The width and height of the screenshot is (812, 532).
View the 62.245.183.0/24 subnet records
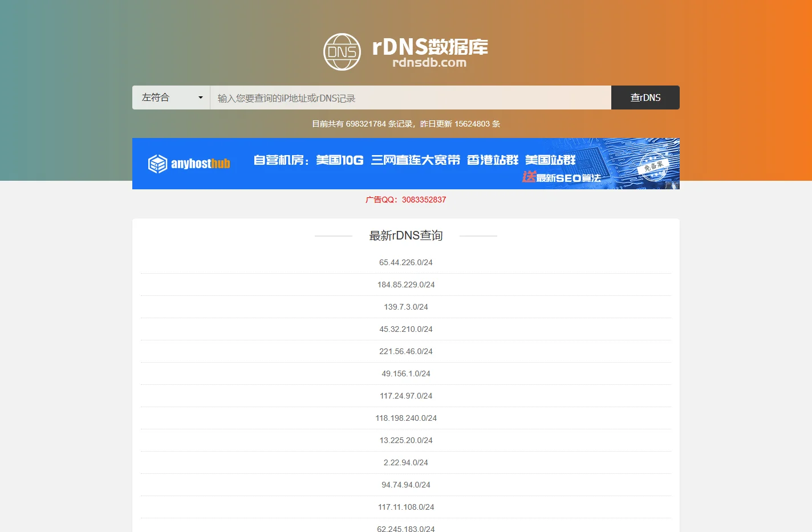[x=406, y=529]
